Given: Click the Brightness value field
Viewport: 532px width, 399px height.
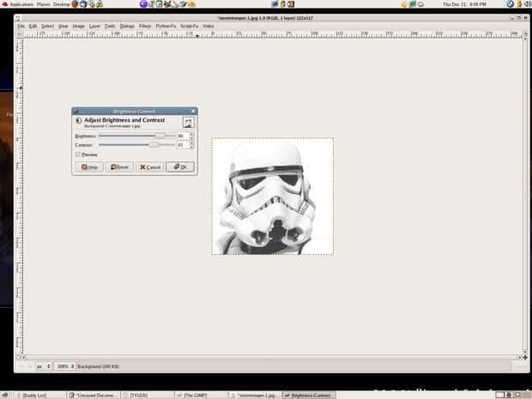Looking at the screenshot, I should tap(183, 136).
